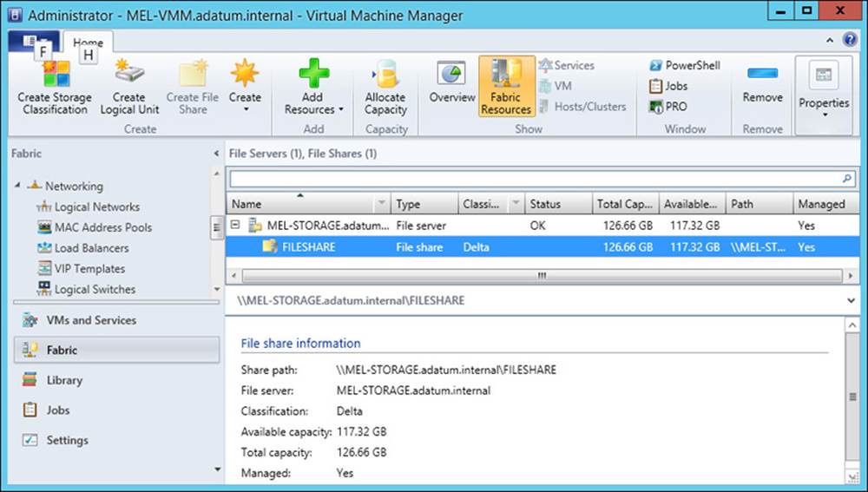Collapse the Networking tree node
This screenshot has height=492, width=868.
(17, 186)
